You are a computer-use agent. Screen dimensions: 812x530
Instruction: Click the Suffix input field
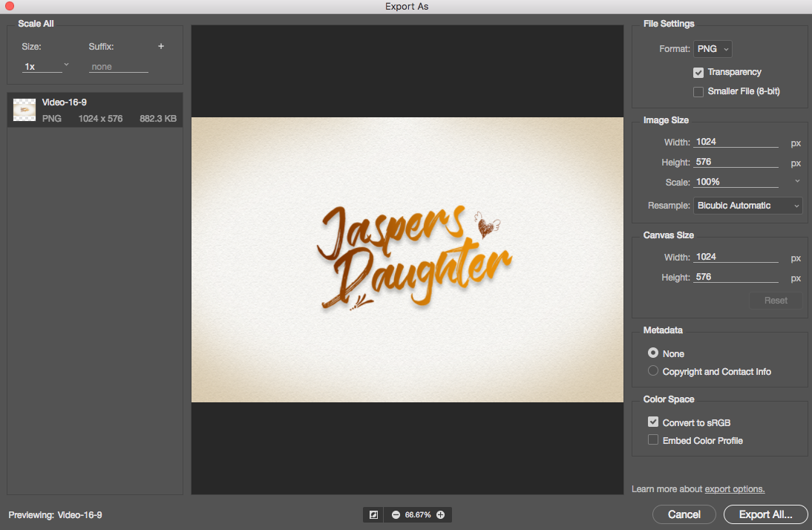point(119,67)
